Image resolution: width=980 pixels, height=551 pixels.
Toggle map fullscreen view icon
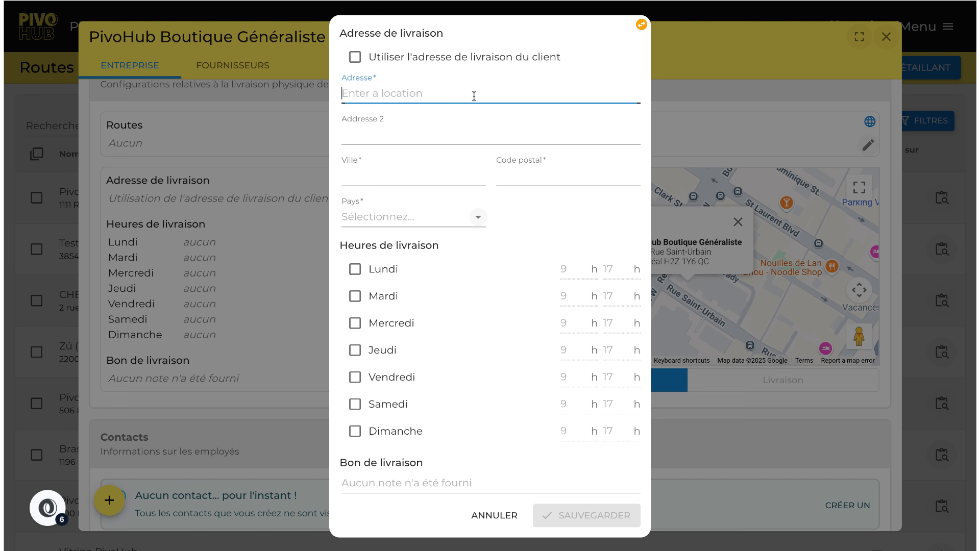click(859, 187)
